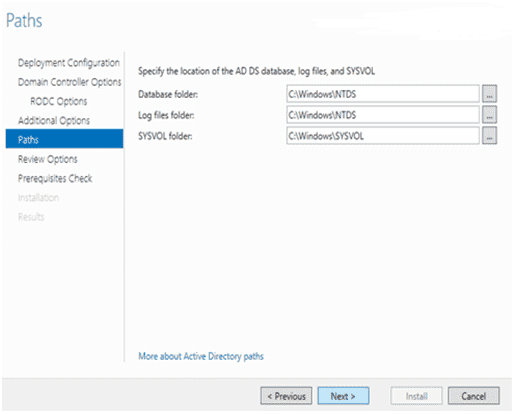Click the greyed Results step
516x414 pixels.
(31, 217)
